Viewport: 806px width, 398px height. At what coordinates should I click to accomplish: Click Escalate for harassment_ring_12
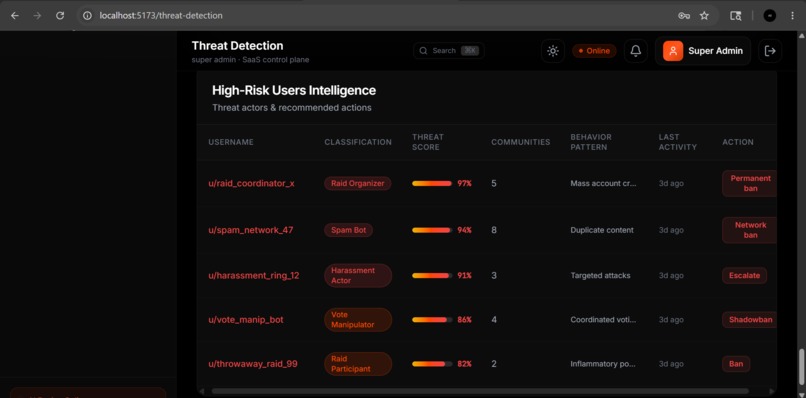744,276
